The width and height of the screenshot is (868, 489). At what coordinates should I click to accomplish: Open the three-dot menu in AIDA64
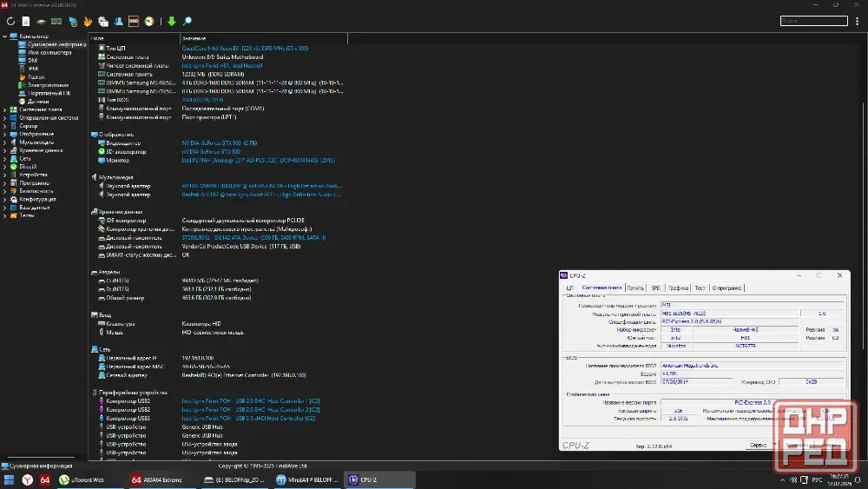(858, 21)
